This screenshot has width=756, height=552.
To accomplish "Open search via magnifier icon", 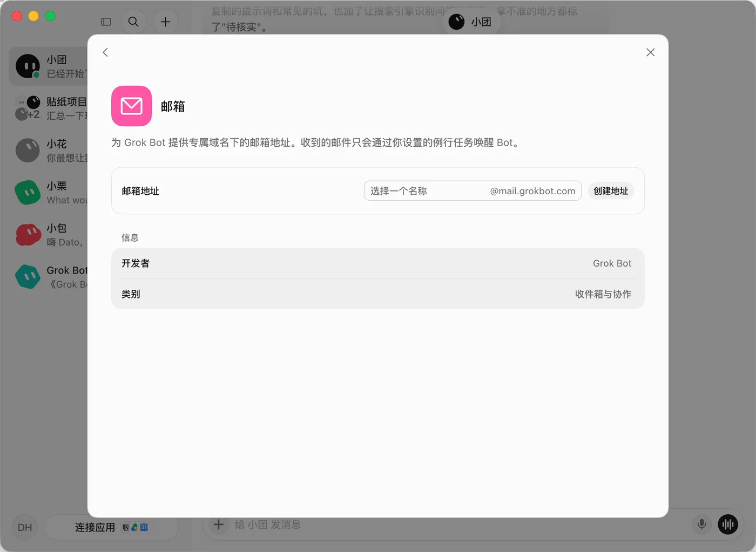I will pos(133,22).
